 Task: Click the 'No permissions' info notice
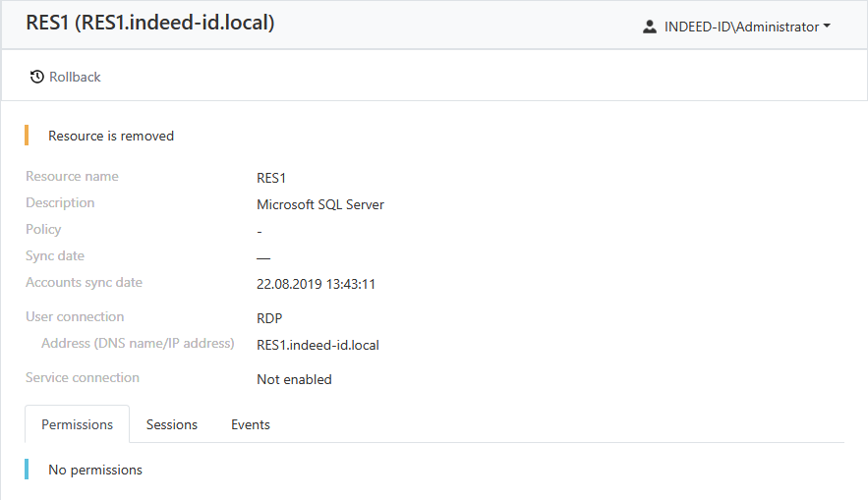click(95, 470)
